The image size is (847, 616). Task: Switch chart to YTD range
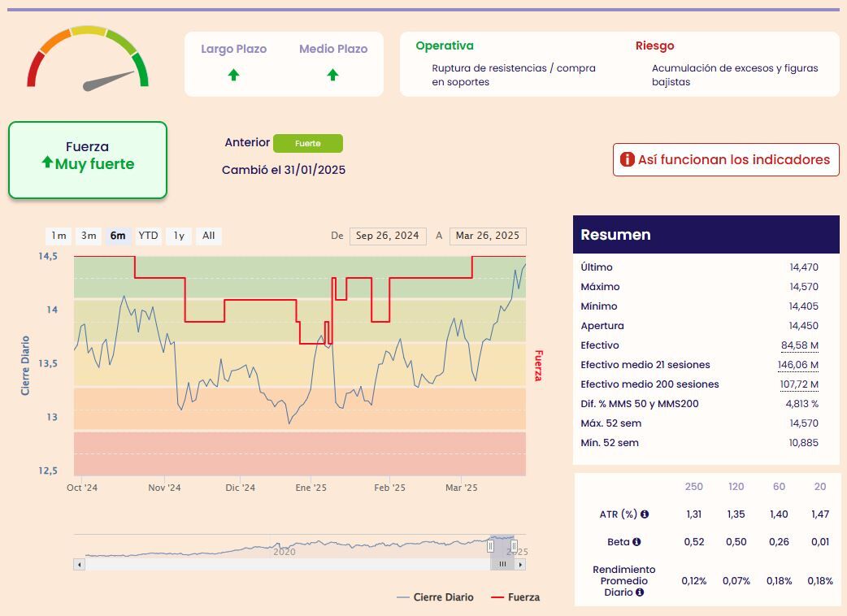pos(148,236)
